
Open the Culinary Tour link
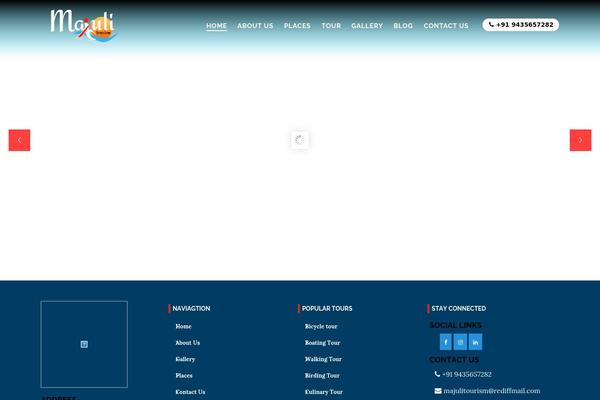(323, 392)
